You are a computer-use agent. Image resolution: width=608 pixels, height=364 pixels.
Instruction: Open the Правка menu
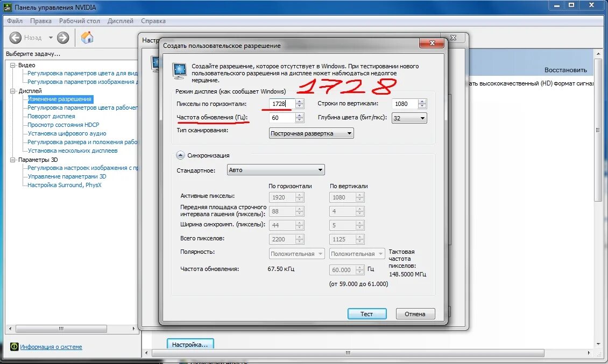pos(41,21)
